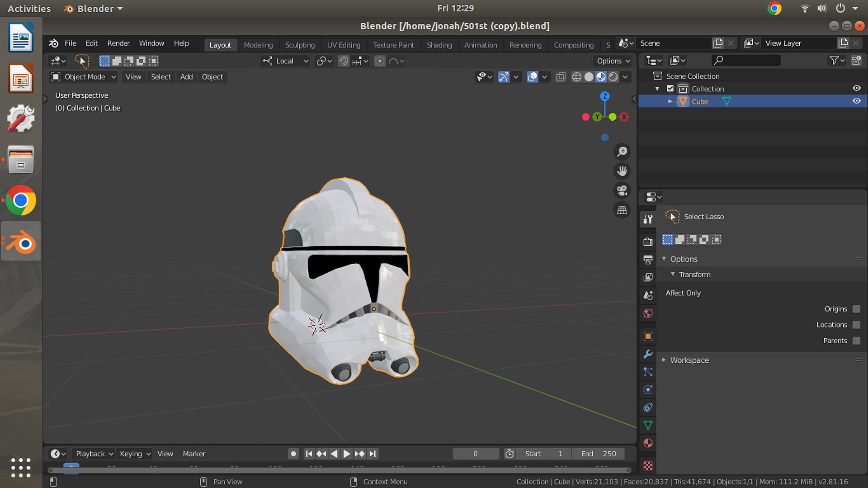Image resolution: width=868 pixels, height=488 pixels.
Task: Click Blender logo menu icon
Action: (x=54, y=43)
